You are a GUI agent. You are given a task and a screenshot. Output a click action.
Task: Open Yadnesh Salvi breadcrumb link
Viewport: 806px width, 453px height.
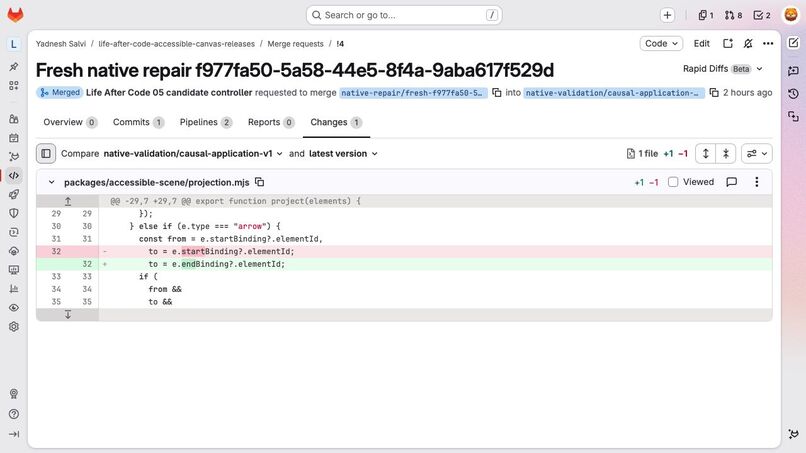[x=61, y=44]
